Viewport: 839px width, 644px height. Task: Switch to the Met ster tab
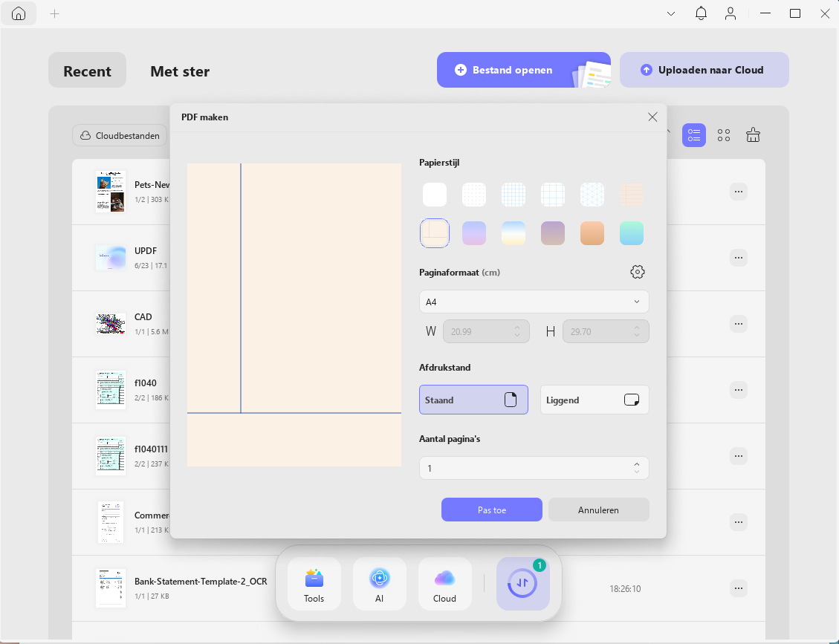(180, 71)
